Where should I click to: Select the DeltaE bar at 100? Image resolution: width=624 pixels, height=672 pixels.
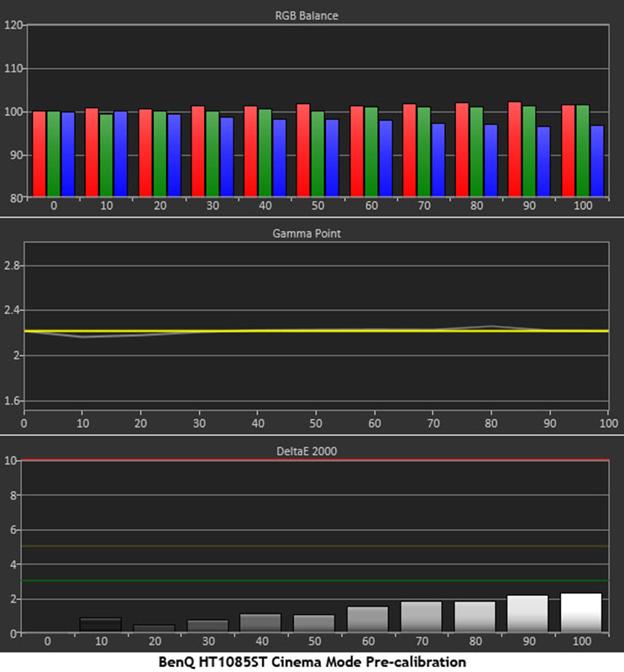coord(581,612)
